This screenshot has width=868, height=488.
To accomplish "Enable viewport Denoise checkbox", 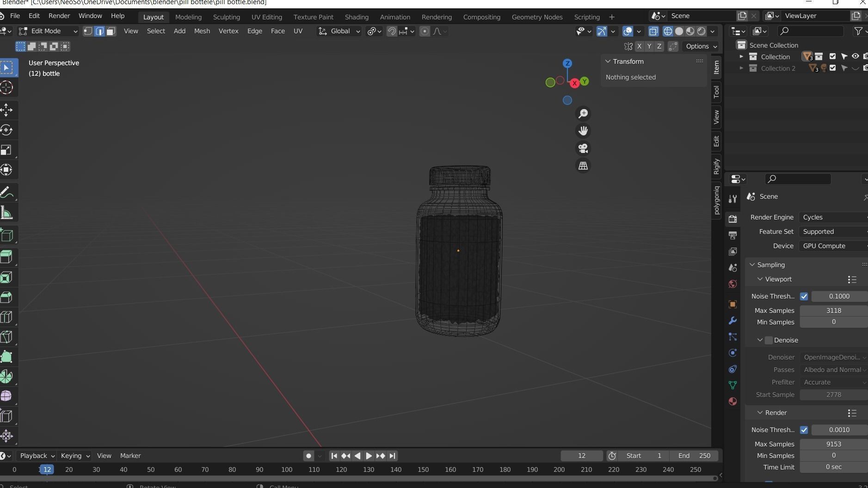I will point(769,340).
